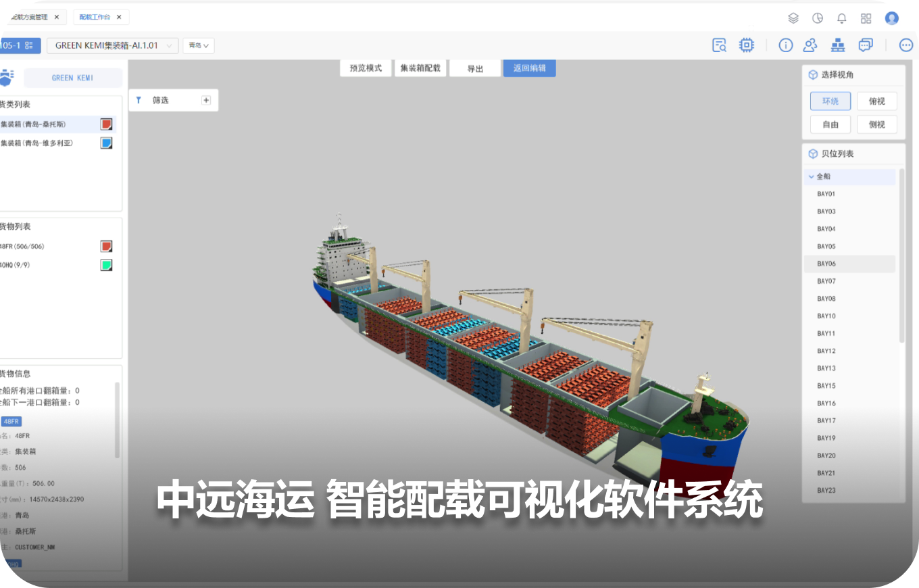
Task: Switch to the 配载工作台 tab
Action: click(95, 17)
